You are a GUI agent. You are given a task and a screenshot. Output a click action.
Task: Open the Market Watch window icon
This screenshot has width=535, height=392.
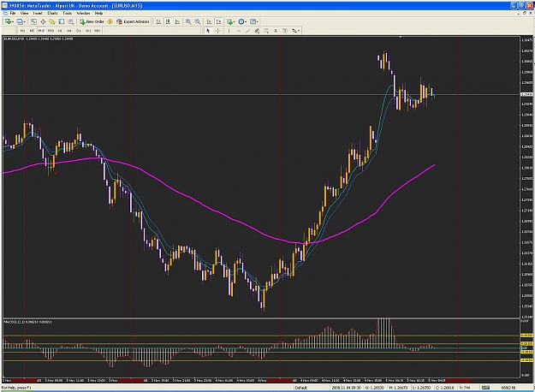coord(33,21)
